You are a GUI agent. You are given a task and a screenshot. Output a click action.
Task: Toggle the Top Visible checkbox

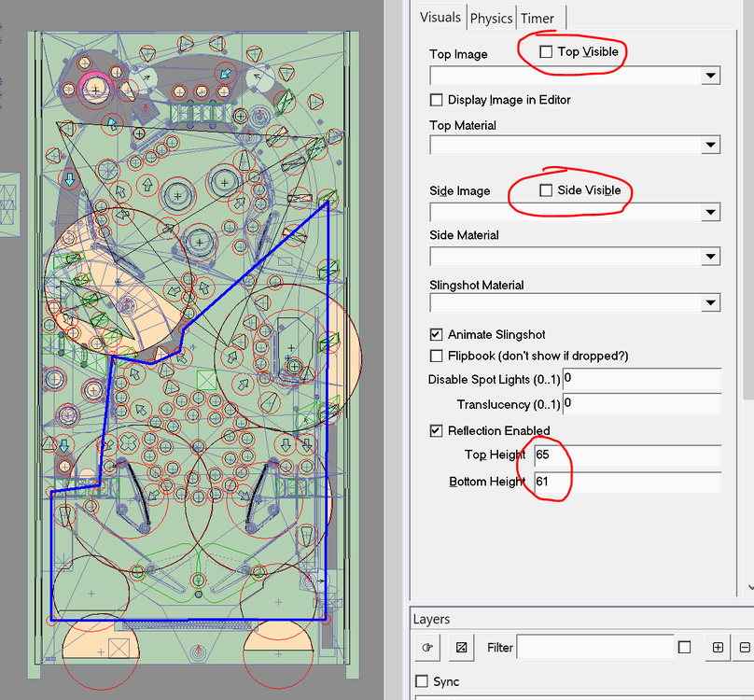(546, 51)
